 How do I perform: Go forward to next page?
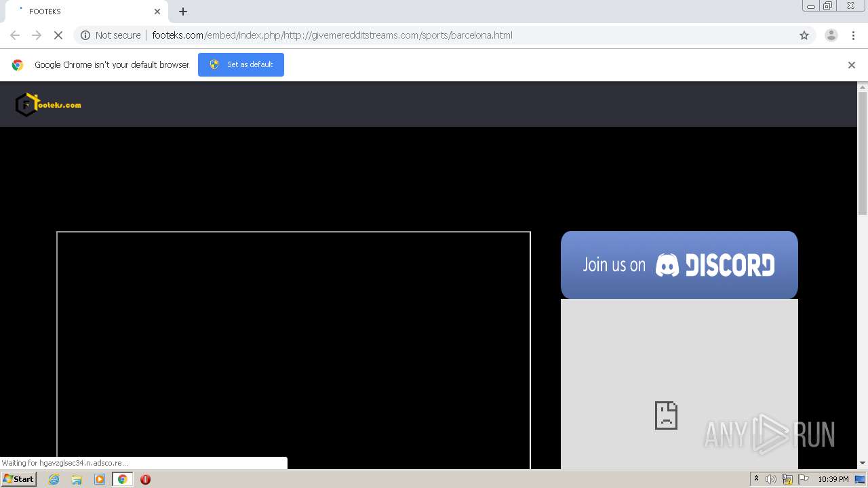click(x=37, y=35)
